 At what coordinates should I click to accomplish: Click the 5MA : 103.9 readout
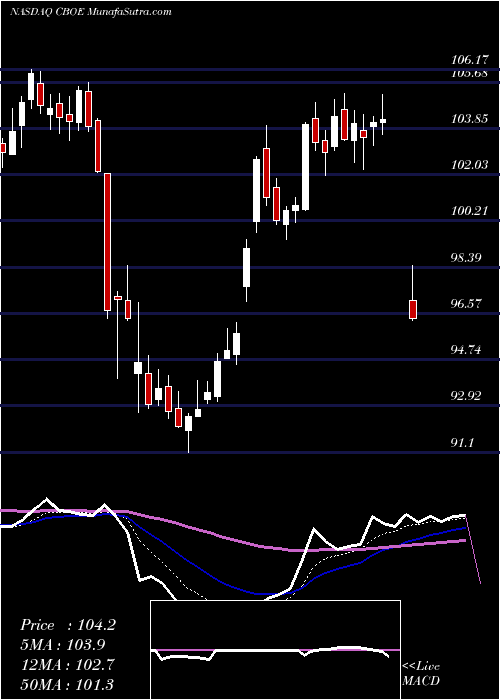tap(63, 644)
